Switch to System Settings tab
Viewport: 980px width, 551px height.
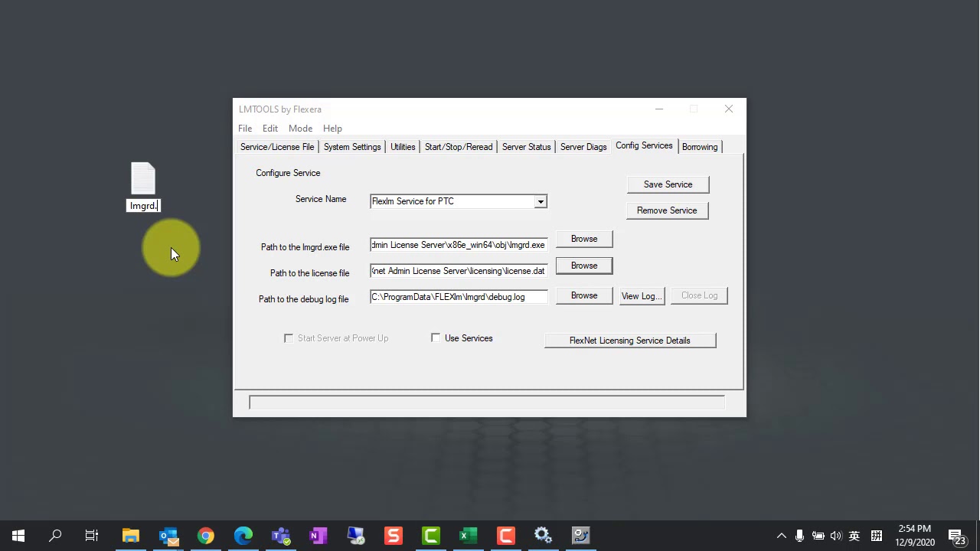(x=352, y=147)
